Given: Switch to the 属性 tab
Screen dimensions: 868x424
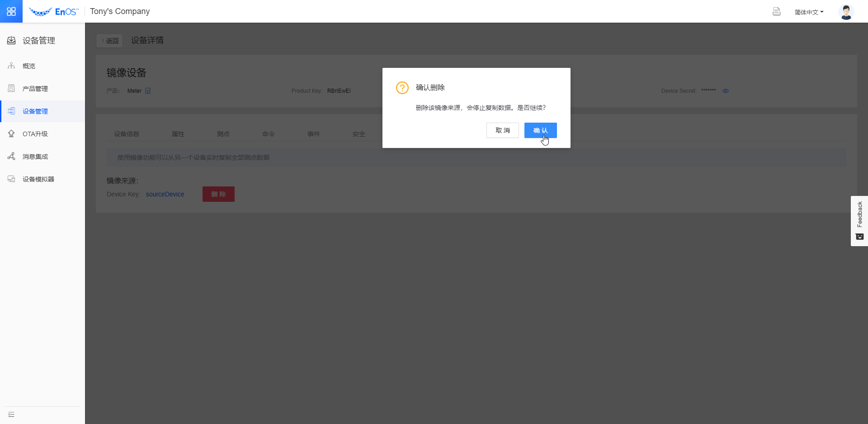Looking at the screenshot, I should pos(178,134).
